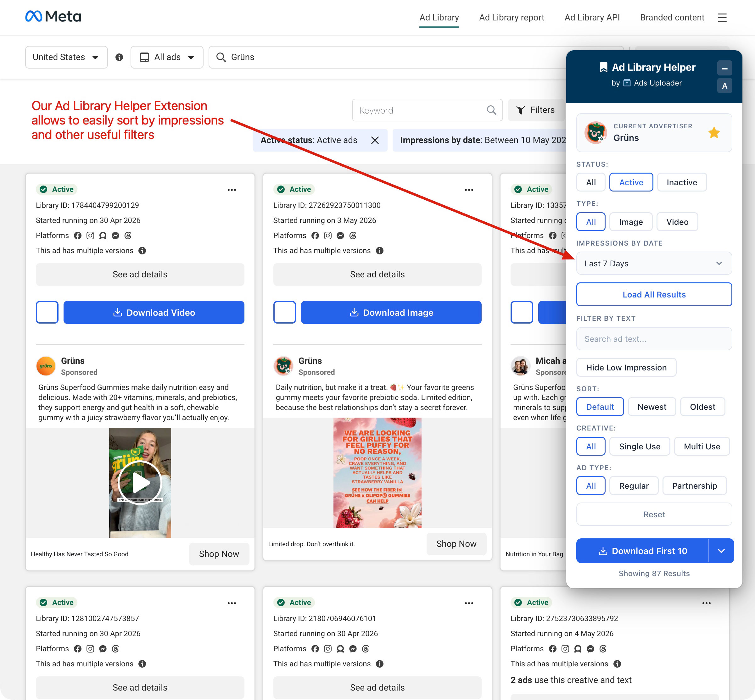Show only Regular ad type
755x700 pixels.
pyautogui.click(x=634, y=486)
